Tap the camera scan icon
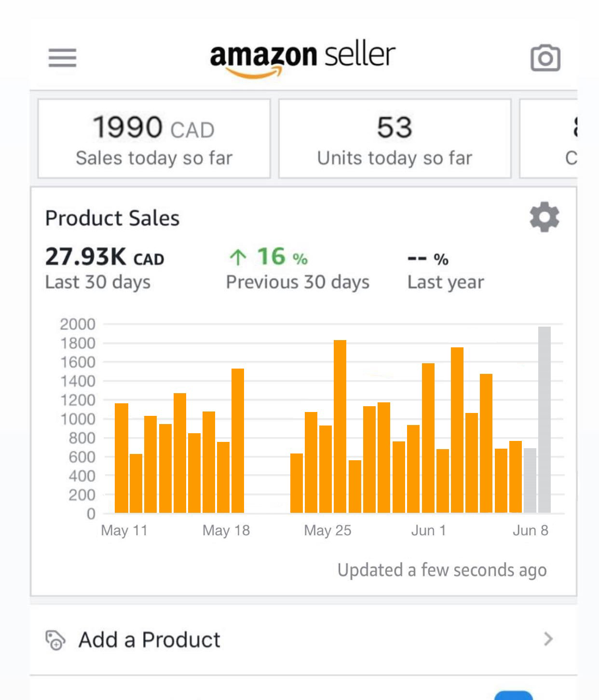This screenshot has height=700, width=599. point(545,58)
